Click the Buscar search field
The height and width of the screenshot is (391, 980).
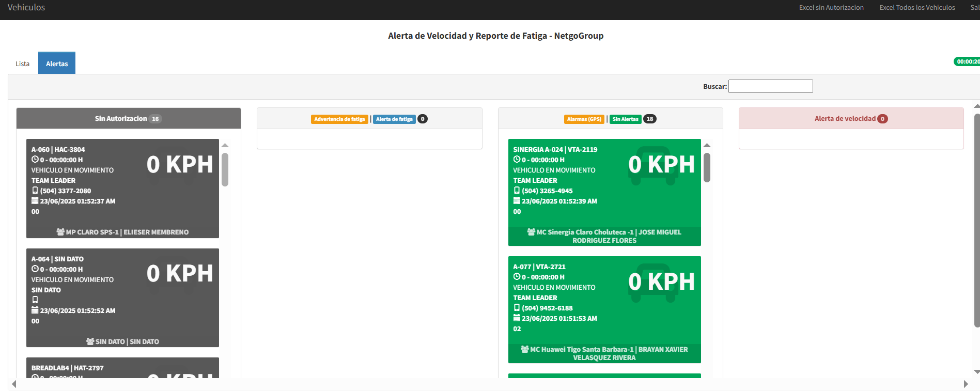pyautogui.click(x=770, y=86)
